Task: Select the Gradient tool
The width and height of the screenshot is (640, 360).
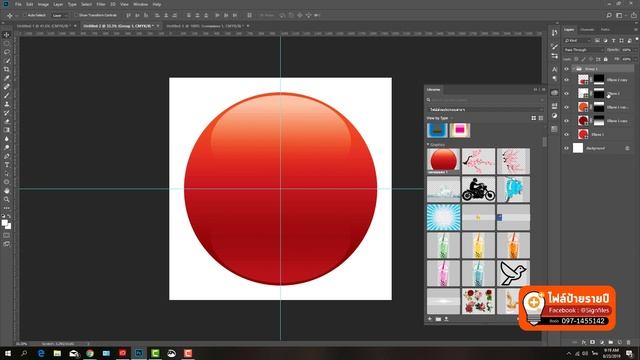Action: [7, 130]
